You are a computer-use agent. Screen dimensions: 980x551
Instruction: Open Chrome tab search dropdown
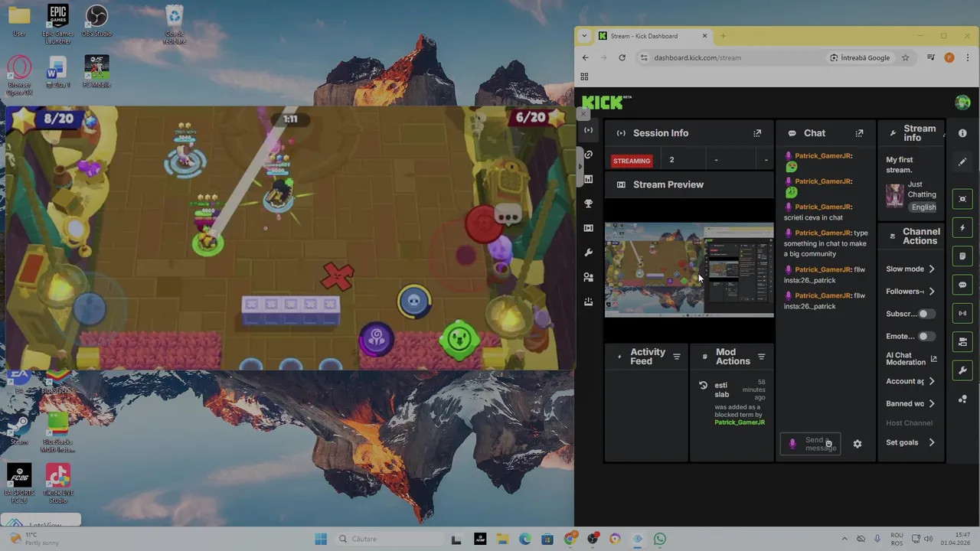tap(584, 36)
